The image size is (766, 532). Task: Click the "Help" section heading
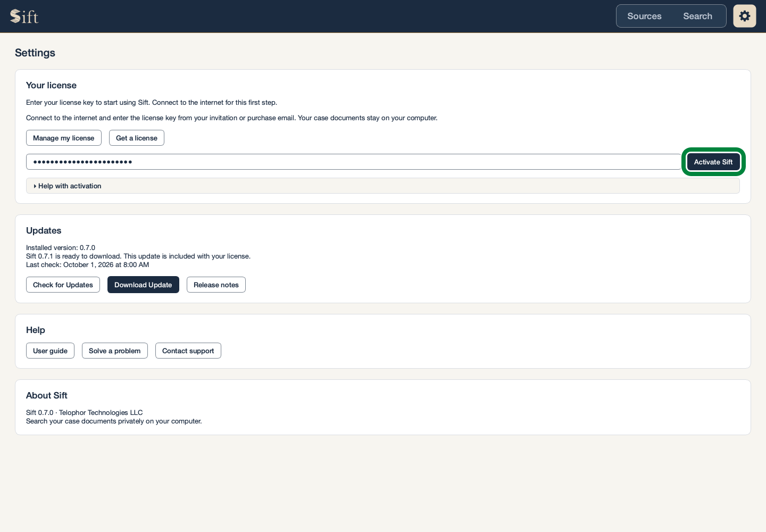(x=36, y=330)
